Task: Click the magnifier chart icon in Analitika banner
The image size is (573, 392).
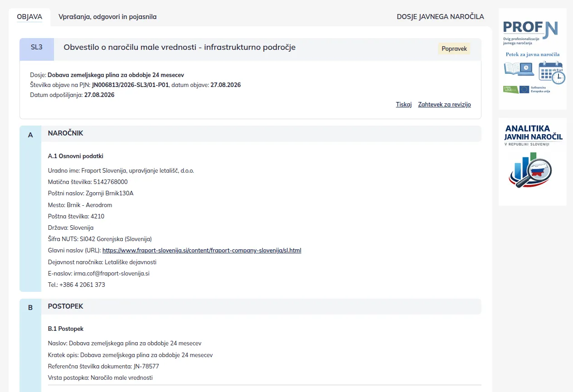Action: [x=529, y=170]
